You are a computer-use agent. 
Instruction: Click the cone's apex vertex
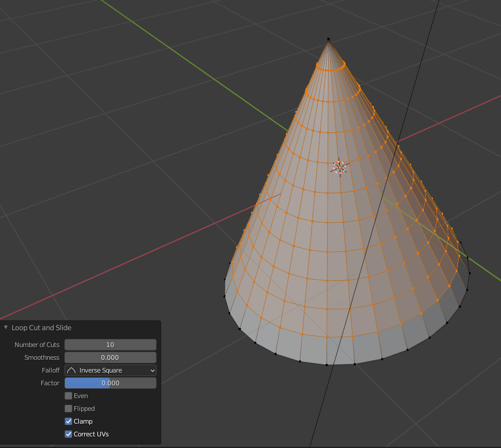[x=328, y=39]
